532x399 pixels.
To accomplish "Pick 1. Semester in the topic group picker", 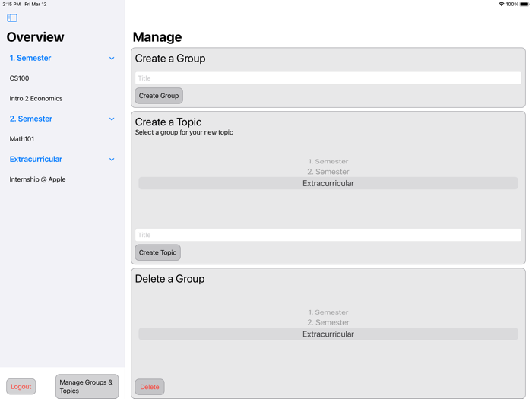I will [328, 161].
